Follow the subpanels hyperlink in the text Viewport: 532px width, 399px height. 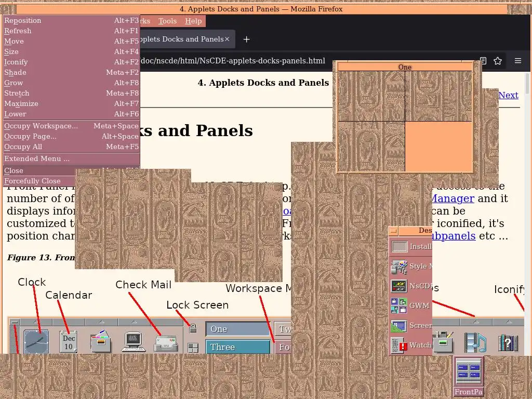(454, 236)
